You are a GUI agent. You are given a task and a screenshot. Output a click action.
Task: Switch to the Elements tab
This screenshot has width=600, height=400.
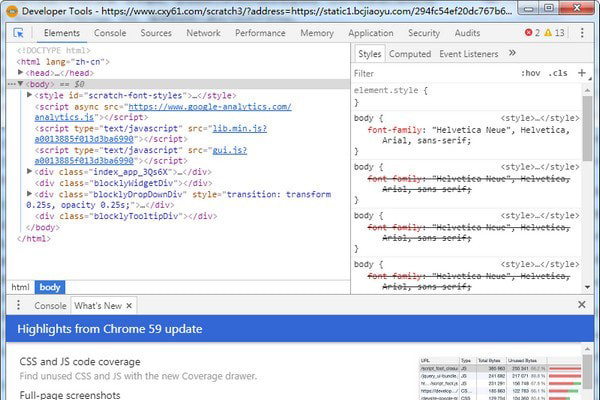point(62,33)
